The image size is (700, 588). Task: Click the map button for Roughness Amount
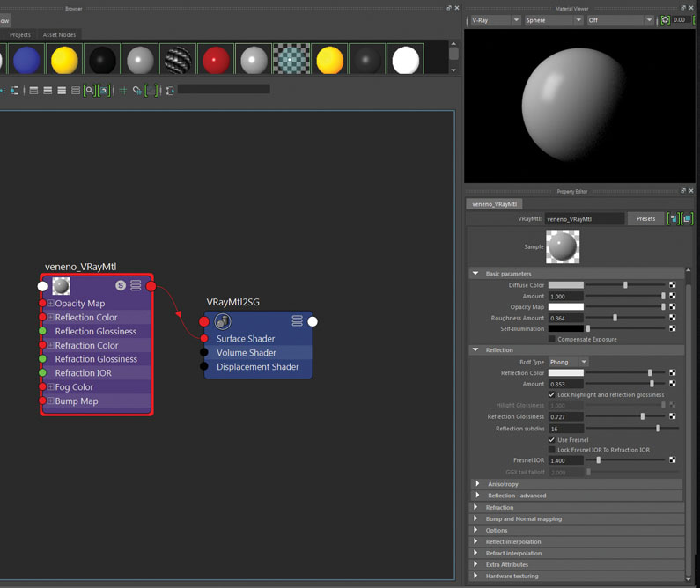(673, 317)
